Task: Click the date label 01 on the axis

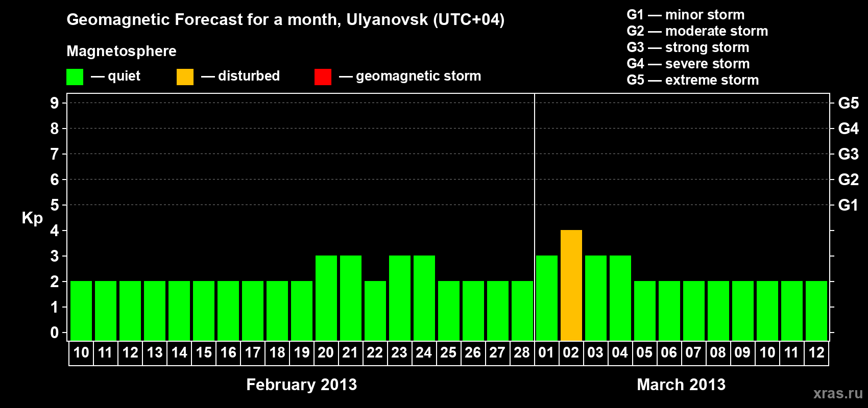Action: tap(546, 353)
